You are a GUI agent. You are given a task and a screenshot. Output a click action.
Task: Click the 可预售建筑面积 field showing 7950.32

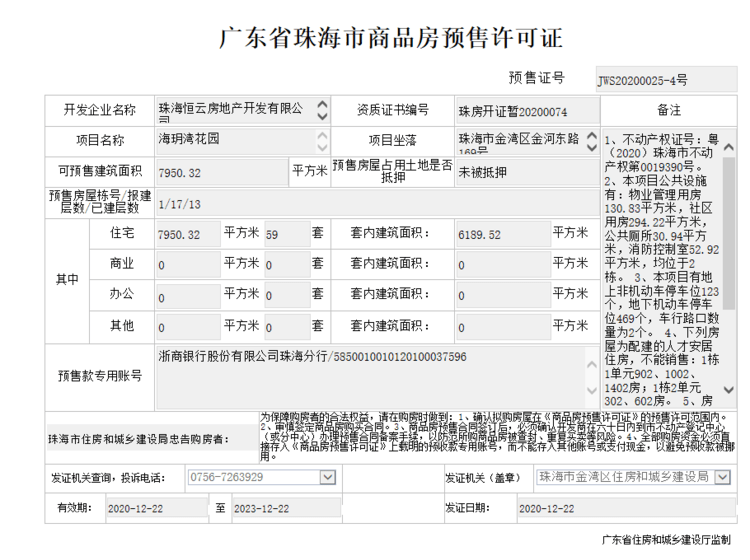click(x=222, y=173)
